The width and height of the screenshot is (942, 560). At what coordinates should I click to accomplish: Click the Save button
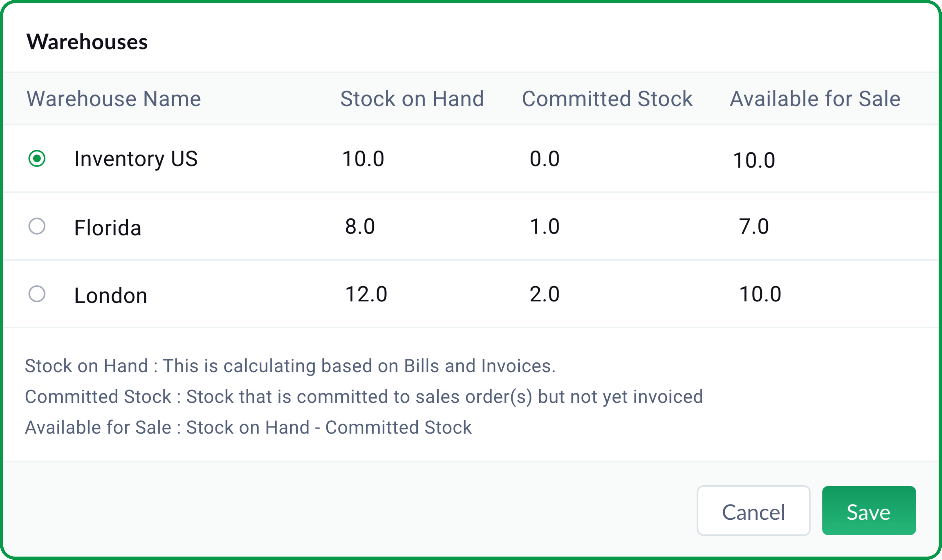[868, 511]
